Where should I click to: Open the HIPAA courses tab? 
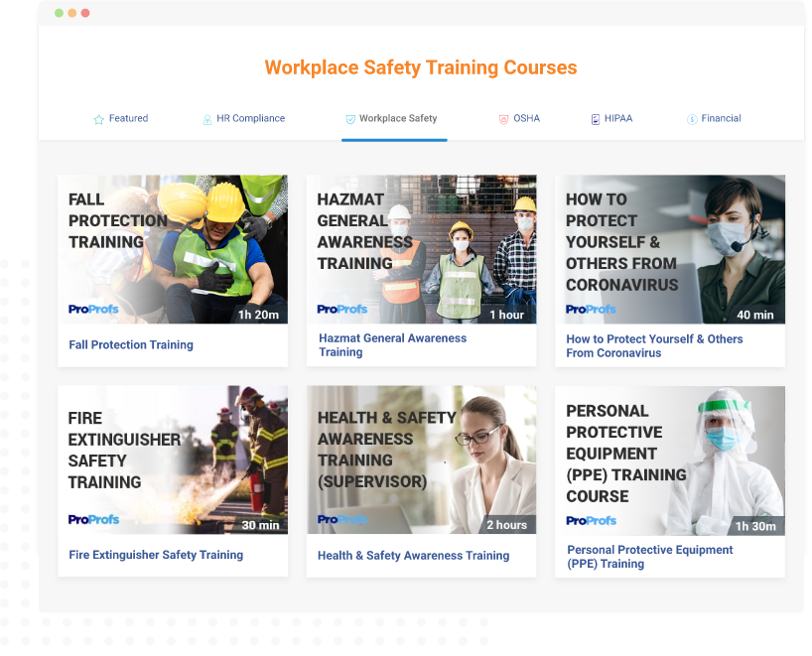[x=612, y=118]
